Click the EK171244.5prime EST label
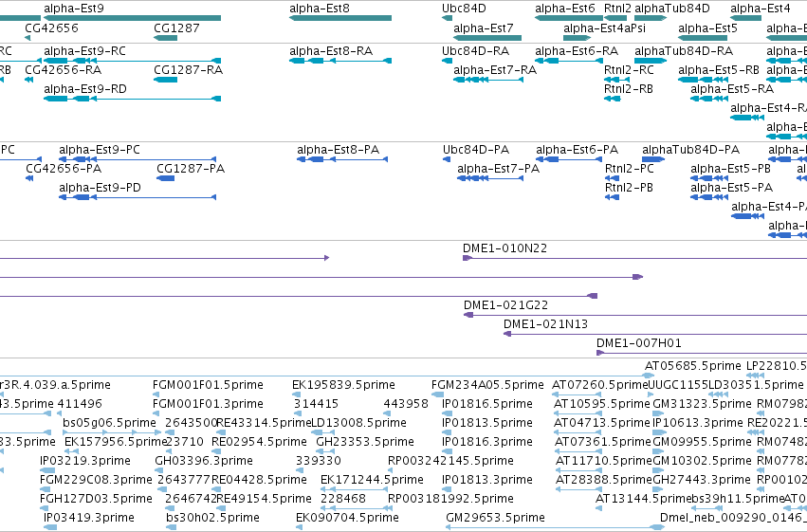The image size is (807, 532). point(372,480)
